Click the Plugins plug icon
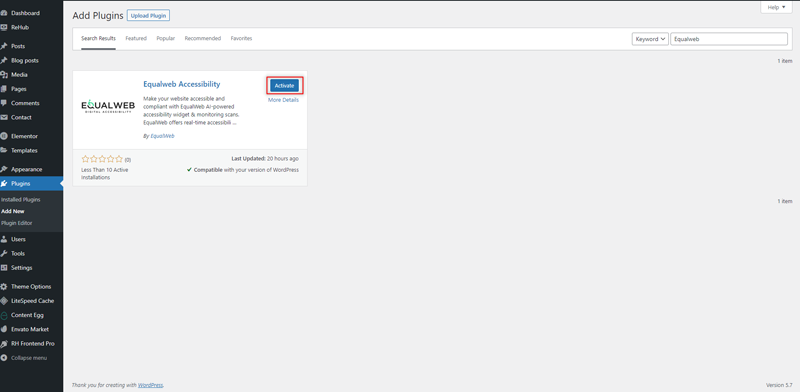The height and width of the screenshot is (392, 800). 4,184
